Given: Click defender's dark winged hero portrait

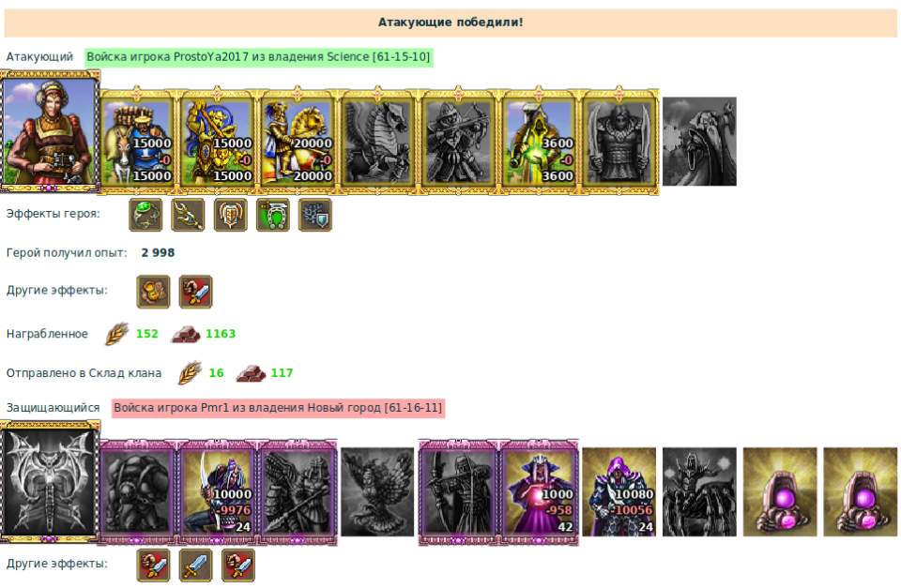Looking at the screenshot, I should coord(50,481).
